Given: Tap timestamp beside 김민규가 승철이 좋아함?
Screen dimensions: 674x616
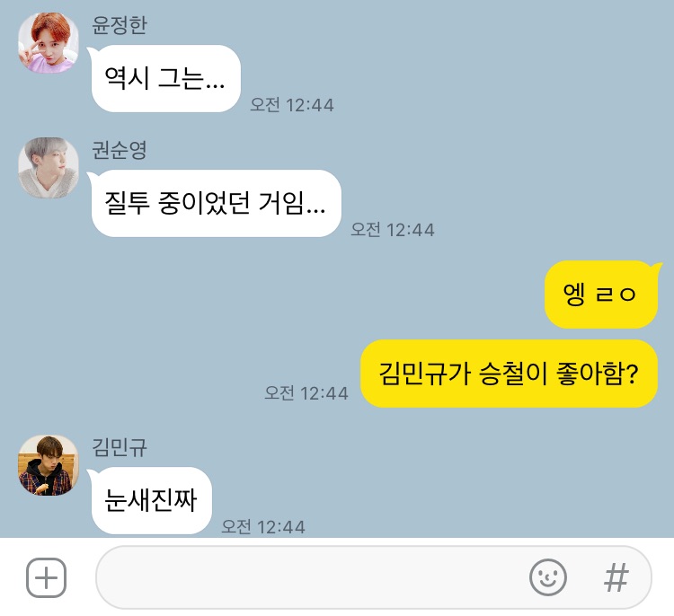Looking at the screenshot, I should pos(306,393).
